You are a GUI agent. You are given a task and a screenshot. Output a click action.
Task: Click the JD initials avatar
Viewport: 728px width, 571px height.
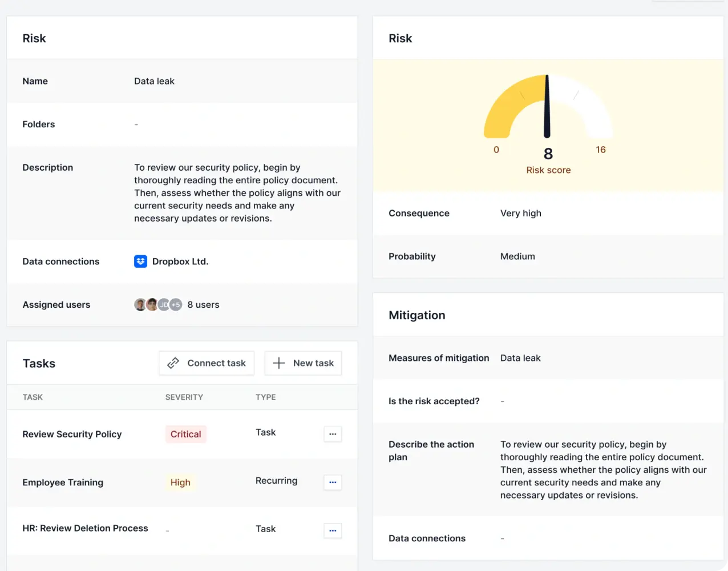pos(164,305)
